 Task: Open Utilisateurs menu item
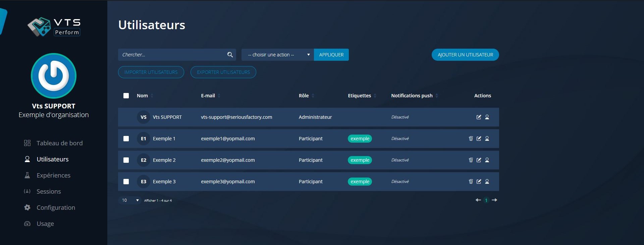click(47, 159)
